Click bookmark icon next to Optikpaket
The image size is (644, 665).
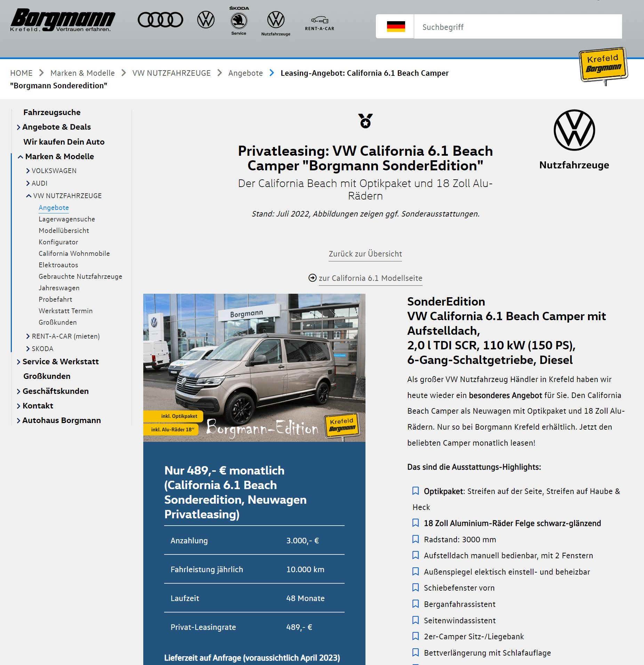[x=415, y=491]
